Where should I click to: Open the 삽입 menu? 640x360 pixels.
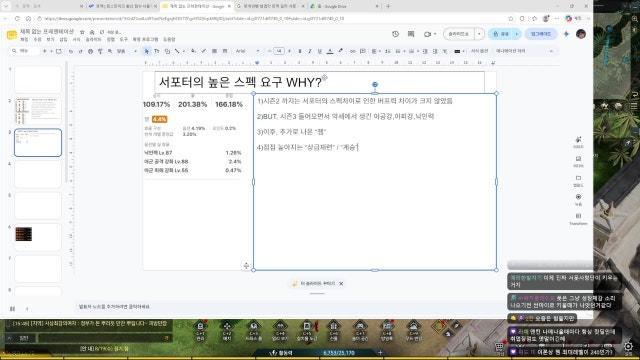pyautogui.click(x=63, y=40)
